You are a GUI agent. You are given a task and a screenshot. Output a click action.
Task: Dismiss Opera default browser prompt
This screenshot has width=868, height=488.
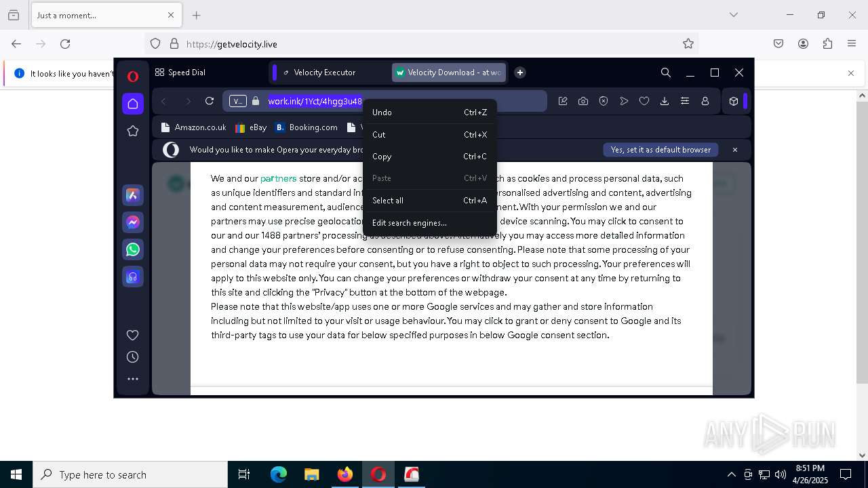click(734, 150)
